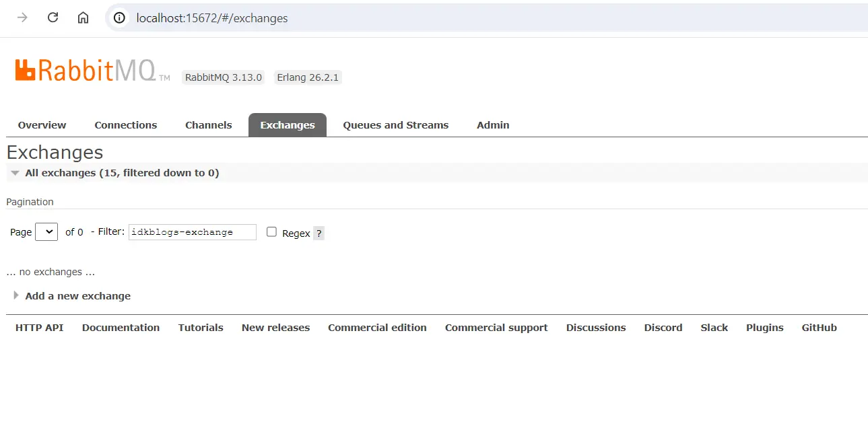Open the Page number dropdown
Image resolution: width=868 pixels, height=434 pixels.
click(x=46, y=231)
